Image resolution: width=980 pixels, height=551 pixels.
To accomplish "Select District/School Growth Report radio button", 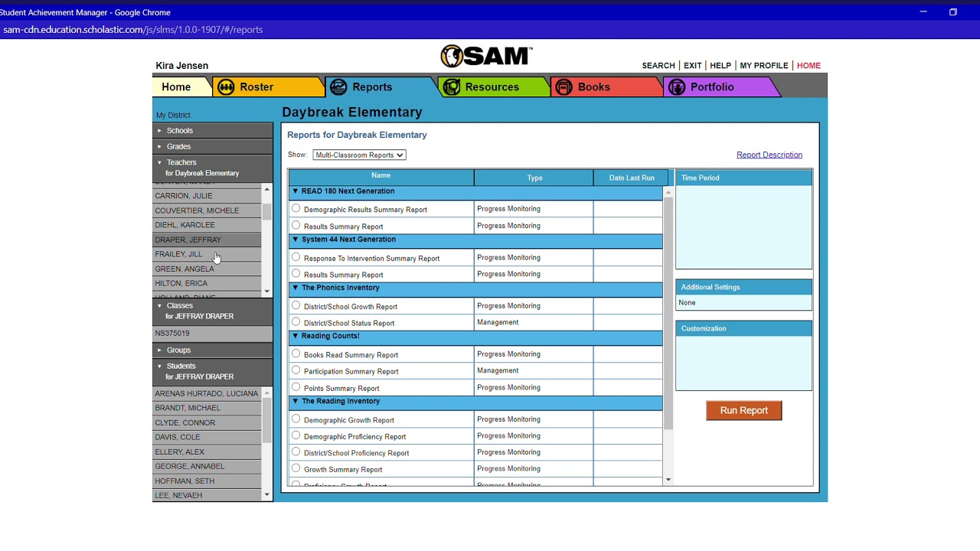I will coord(296,305).
